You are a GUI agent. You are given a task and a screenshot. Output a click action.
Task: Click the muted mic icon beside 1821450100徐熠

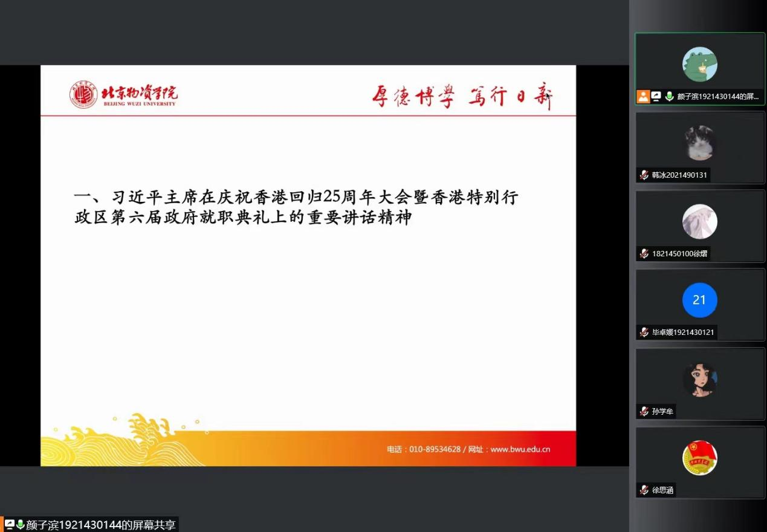point(644,254)
